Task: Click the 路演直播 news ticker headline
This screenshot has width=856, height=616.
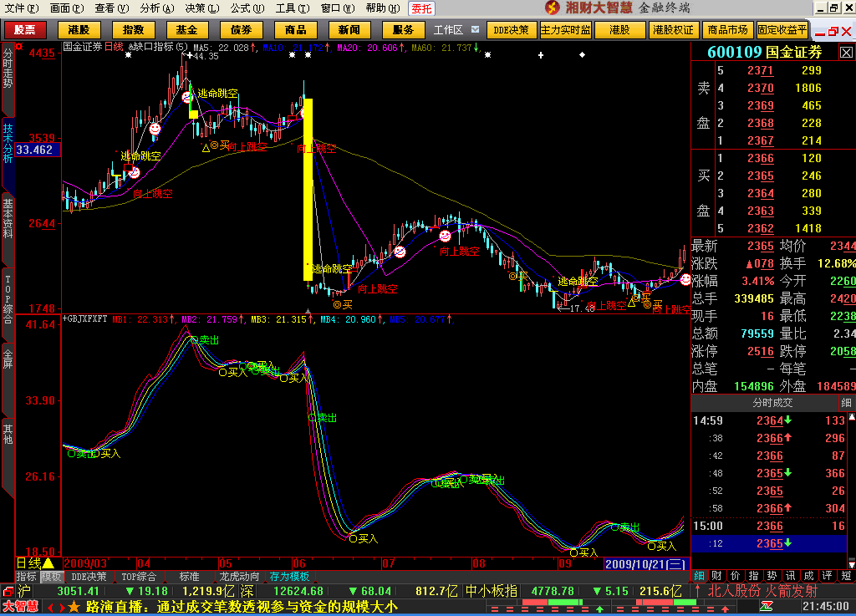Action: click(x=242, y=607)
